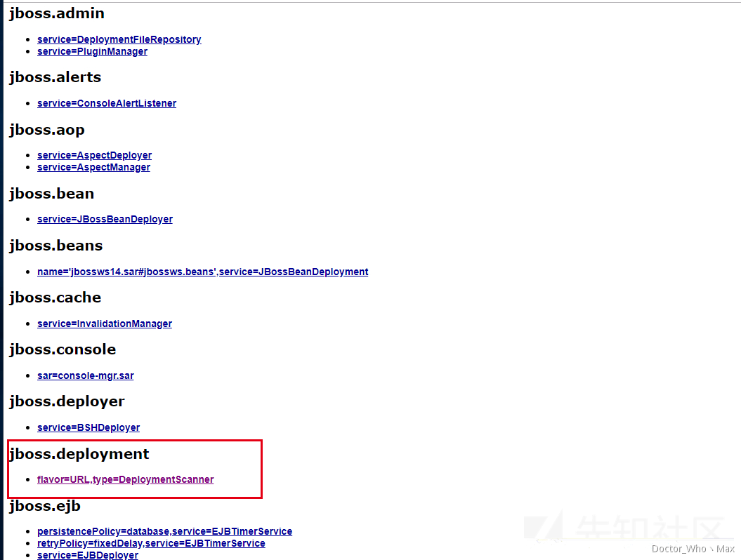
Task: Click the jboss.admin heading
Action: pyautogui.click(x=57, y=14)
